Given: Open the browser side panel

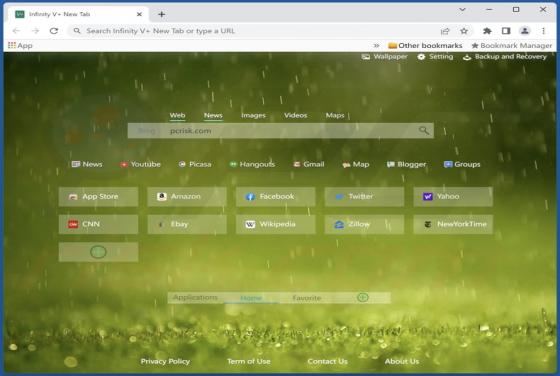Looking at the screenshot, I should (x=506, y=31).
